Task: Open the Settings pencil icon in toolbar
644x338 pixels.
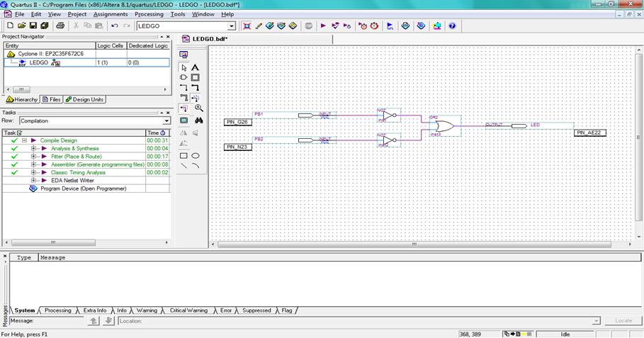Action: click(x=259, y=26)
